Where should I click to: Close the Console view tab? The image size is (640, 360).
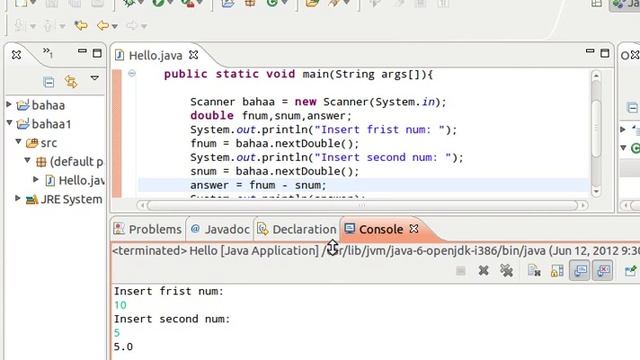click(414, 229)
